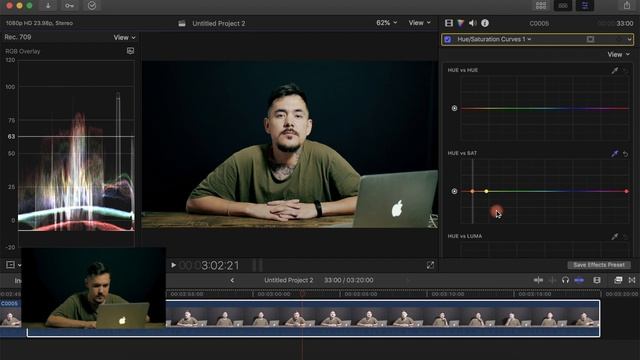Click the 33:00 / 03:20:00 duration text
This screenshot has width=640, height=360.
pyautogui.click(x=349, y=280)
